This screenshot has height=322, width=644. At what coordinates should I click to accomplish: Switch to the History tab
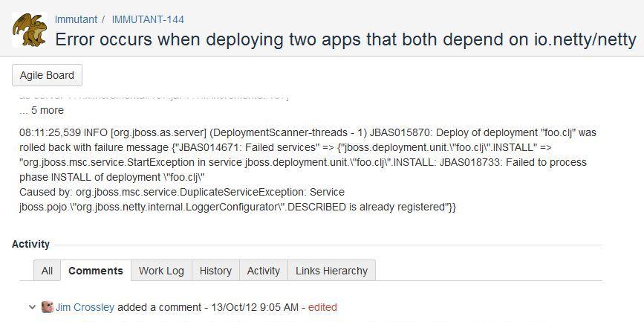click(x=215, y=271)
